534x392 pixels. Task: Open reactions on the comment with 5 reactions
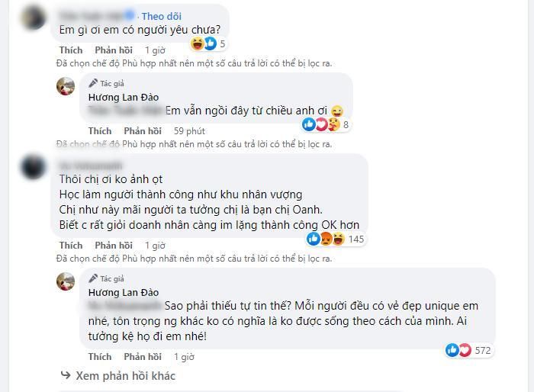204,43
